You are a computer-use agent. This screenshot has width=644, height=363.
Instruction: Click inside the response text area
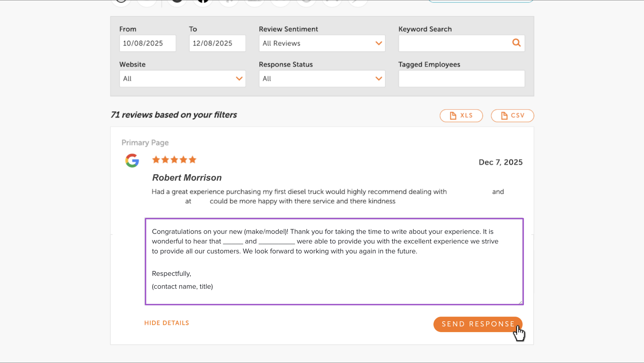(334, 262)
